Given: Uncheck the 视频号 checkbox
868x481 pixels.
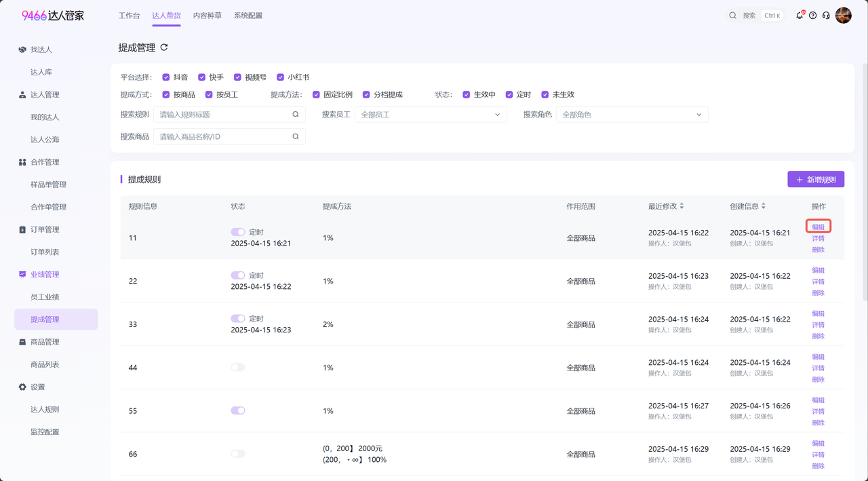Looking at the screenshot, I should coord(237,77).
